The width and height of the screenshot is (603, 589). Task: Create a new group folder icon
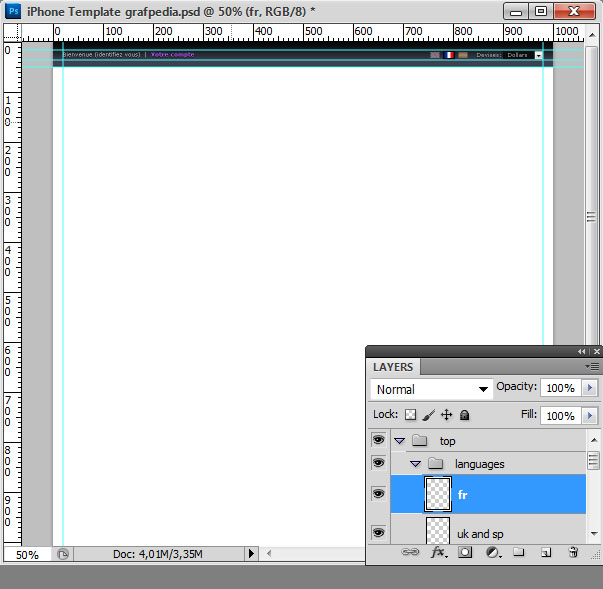[518, 552]
